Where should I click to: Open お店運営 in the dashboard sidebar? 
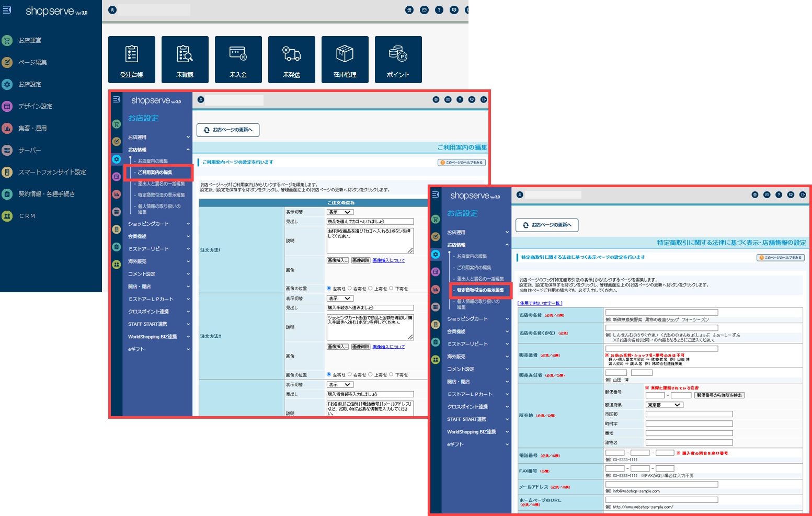click(30, 40)
